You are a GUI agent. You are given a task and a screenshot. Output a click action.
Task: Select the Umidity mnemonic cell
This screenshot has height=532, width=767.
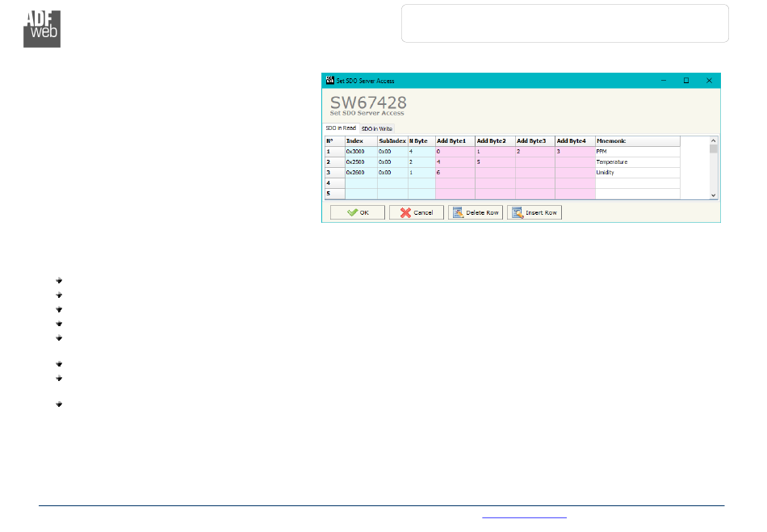(x=637, y=173)
